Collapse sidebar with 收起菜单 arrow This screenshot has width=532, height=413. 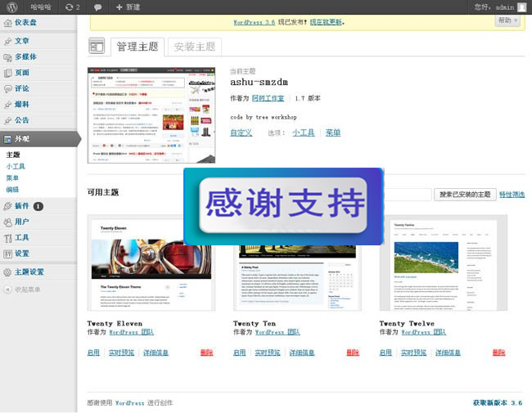(7, 290)
